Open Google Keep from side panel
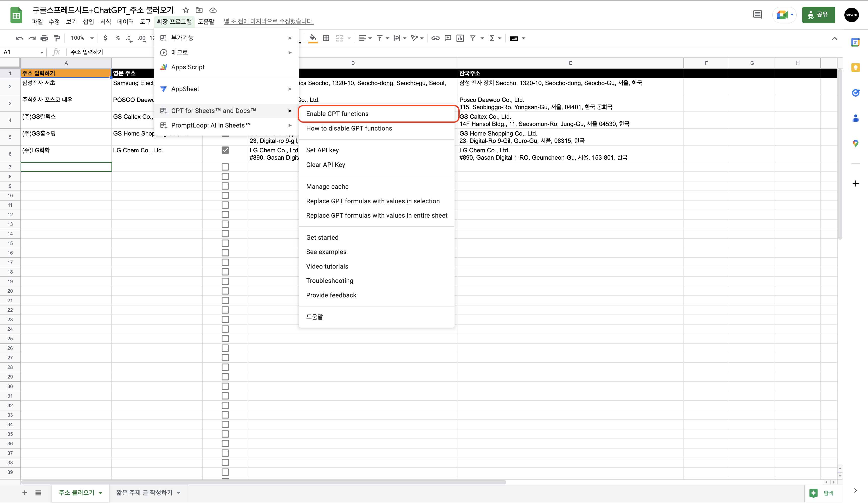Image resolution: width=868 pixels, height=503 pixels. pos(856,68)
